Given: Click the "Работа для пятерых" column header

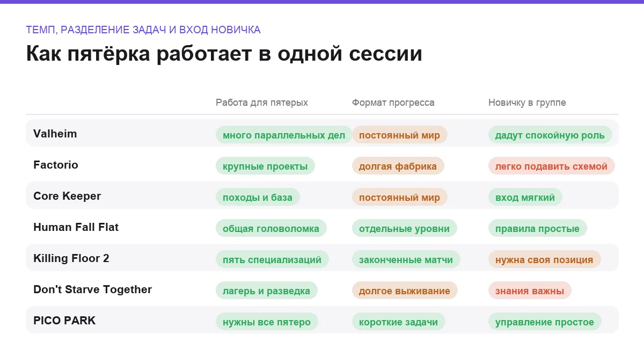Looking at the screenshot, I should click(262, 103).
